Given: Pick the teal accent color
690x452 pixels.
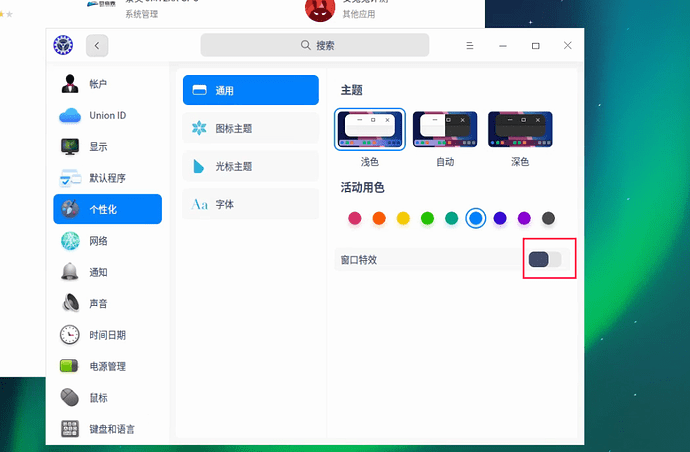Looking at the screenshot, I should coord(451,218).
